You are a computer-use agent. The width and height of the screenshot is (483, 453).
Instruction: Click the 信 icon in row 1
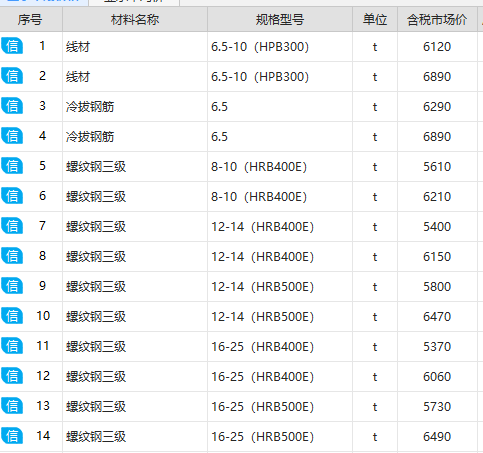pyautogui.click(x=12, y=46)
